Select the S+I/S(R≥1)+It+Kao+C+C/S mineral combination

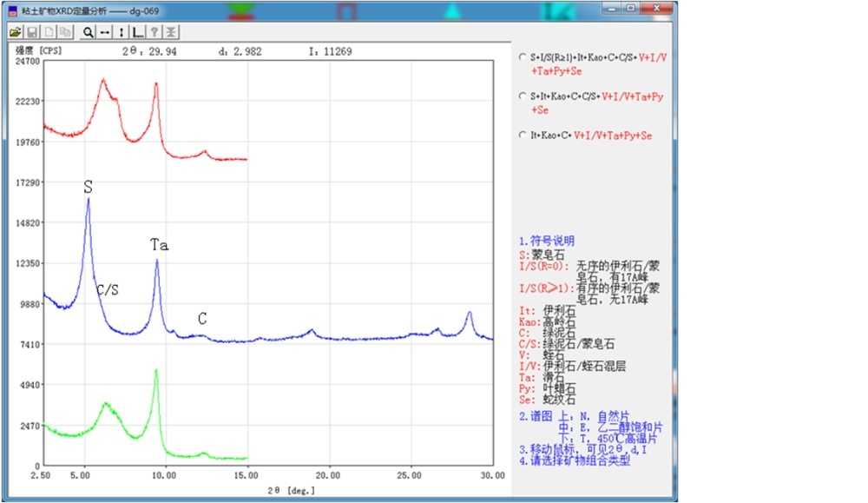[x=522, y=58]
